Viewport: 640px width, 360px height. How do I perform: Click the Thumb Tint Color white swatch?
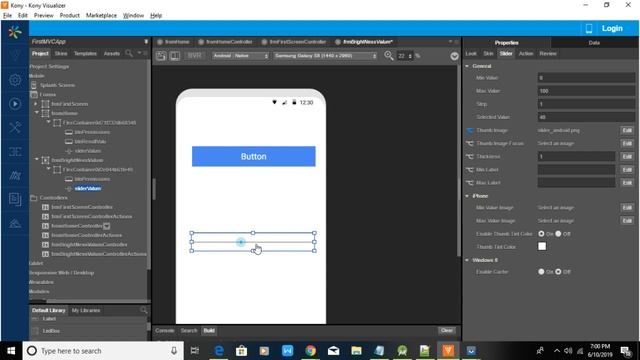542,246
